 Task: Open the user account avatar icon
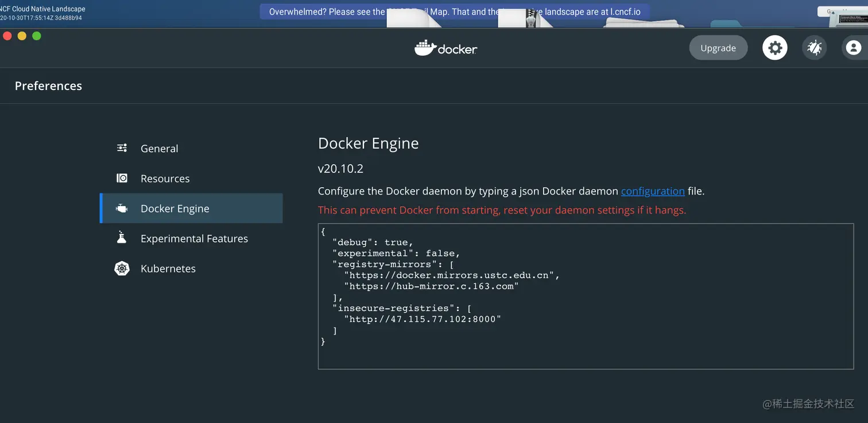click(x=854, y=48)
